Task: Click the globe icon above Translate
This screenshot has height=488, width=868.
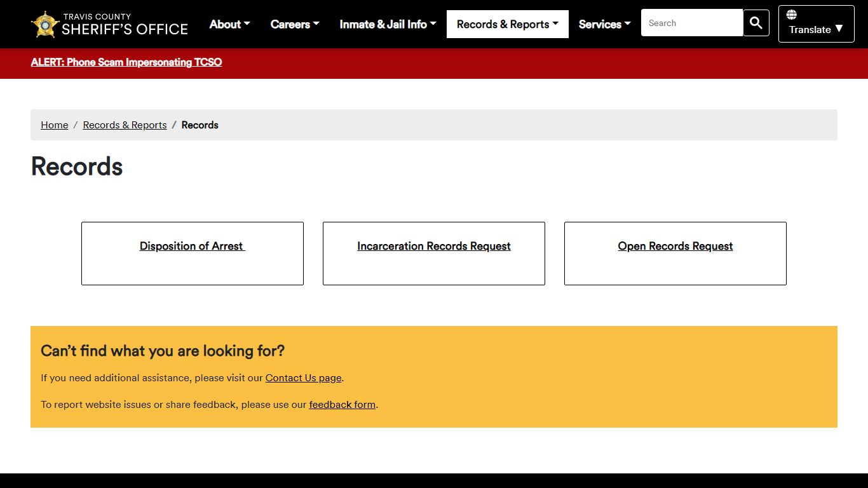Action: click(x=791, y=15)
